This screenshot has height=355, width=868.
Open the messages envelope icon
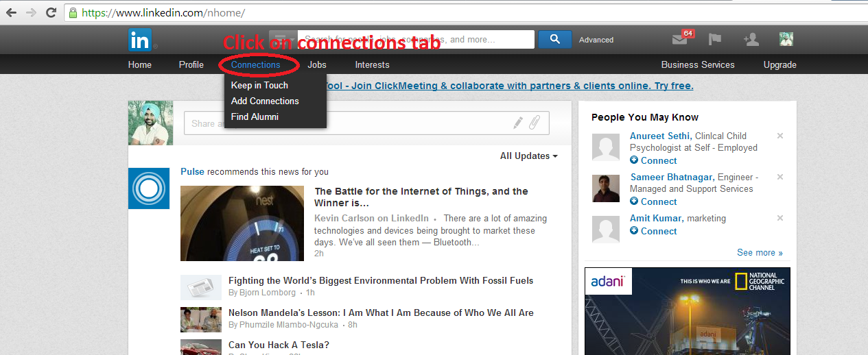coord(679,40)
